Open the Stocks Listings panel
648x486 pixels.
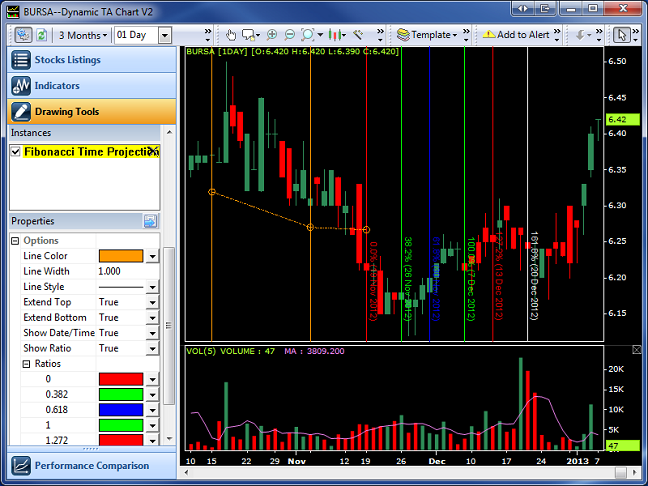click(x=92, y=60)
